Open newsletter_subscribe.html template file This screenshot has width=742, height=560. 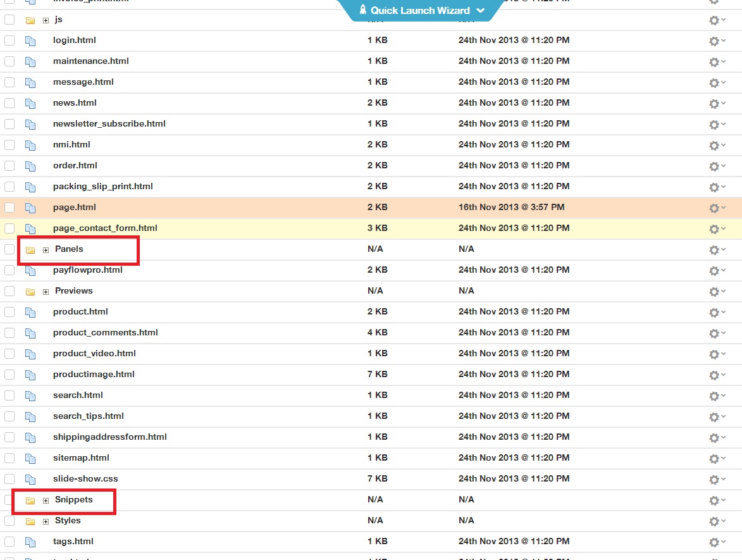[x=109, y=123]
